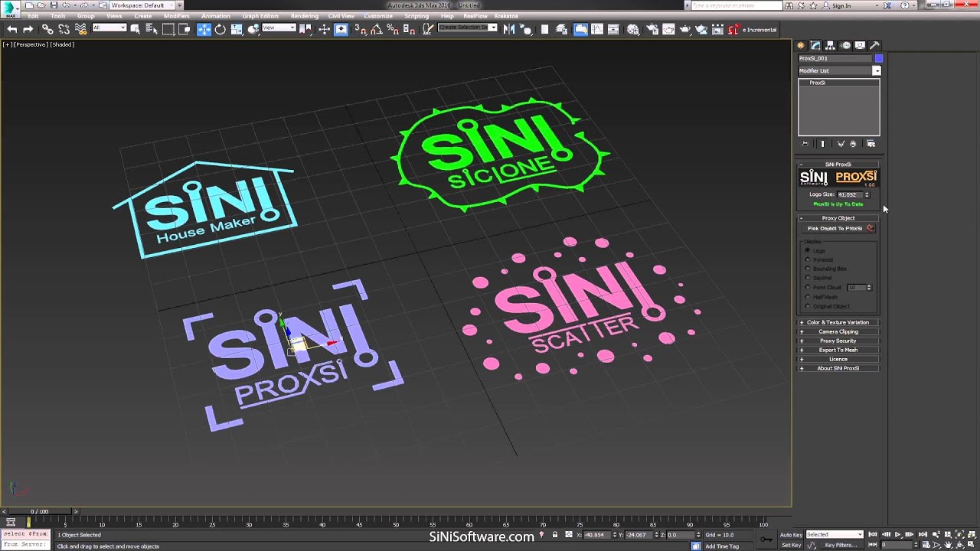Expand the Camera Clipping rollout
This screenshot has height=551, width=980.
coord(838,331)
